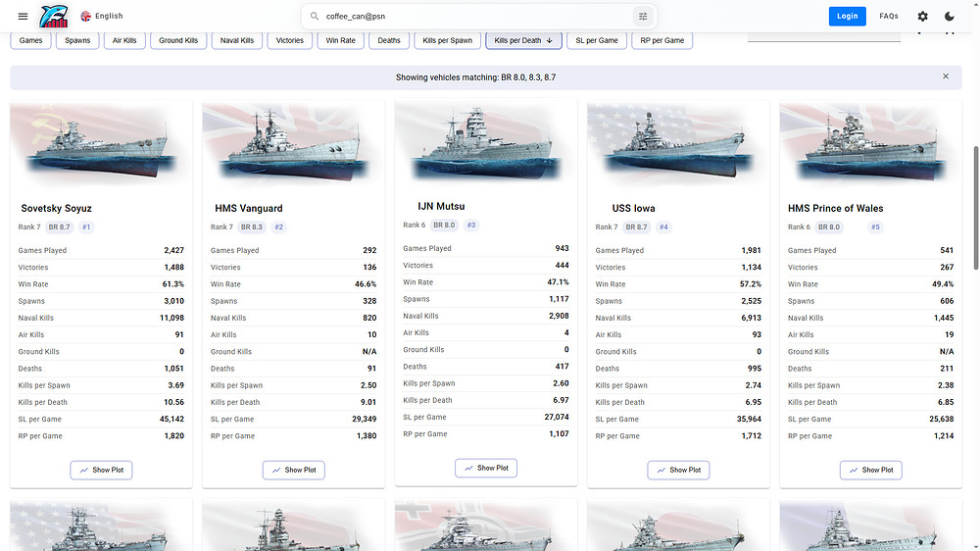Click the HMS Vanguard title
980x551 pixels.
click(249, 208)
